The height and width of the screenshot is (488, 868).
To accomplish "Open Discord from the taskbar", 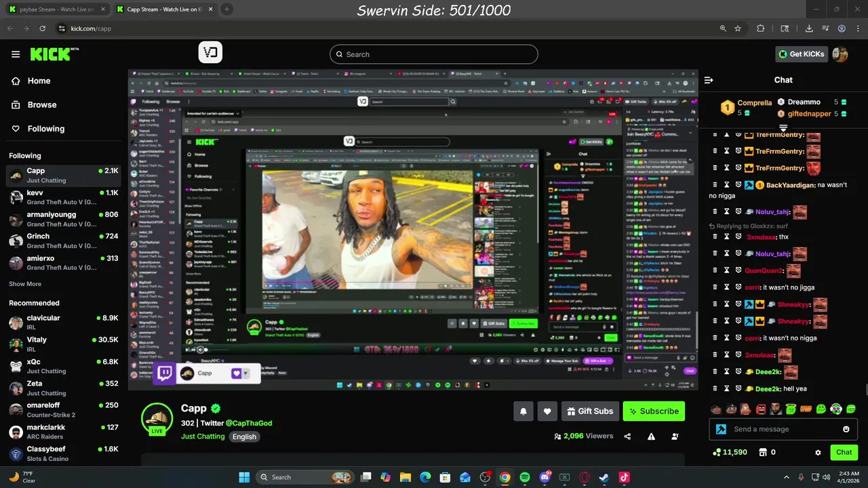I will (x=545, y=477).
